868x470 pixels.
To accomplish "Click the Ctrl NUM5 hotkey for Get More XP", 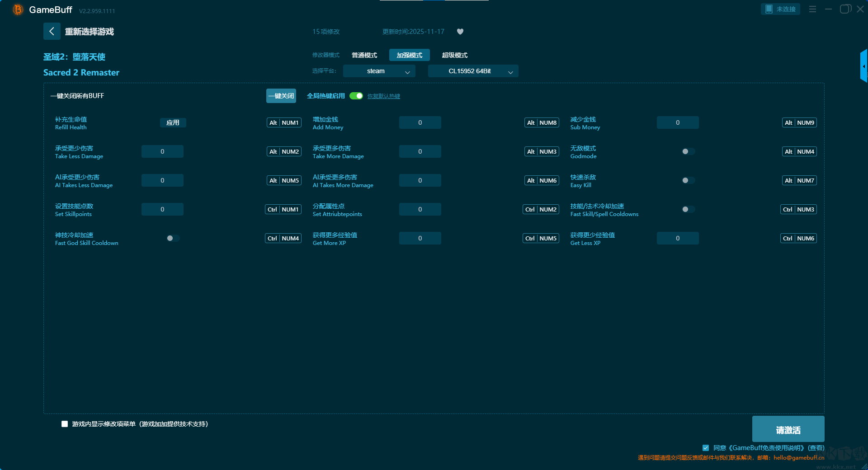I will 541,238.
